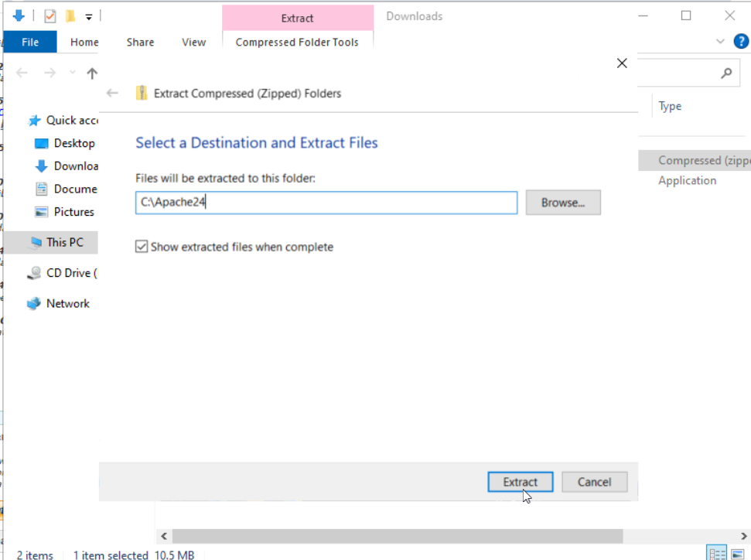The image size is (751, 560).
Task: Open the Browse folder picker
Action: (563, 203)
